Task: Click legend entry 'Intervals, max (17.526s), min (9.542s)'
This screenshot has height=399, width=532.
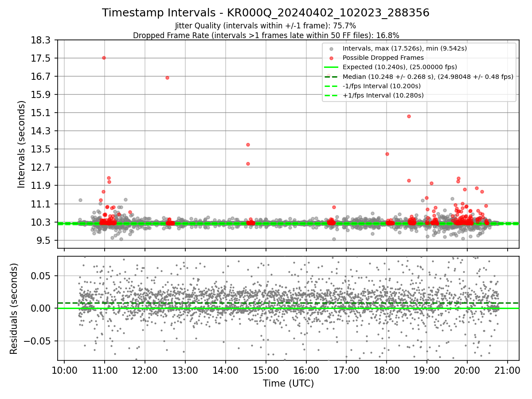Action: pyautogui.click(x=405, y=48)
